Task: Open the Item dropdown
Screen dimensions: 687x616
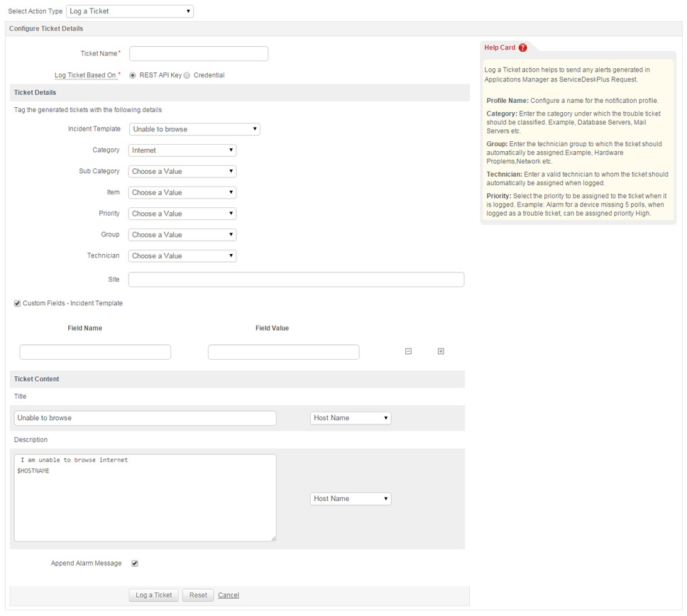Action: [182, 192]
